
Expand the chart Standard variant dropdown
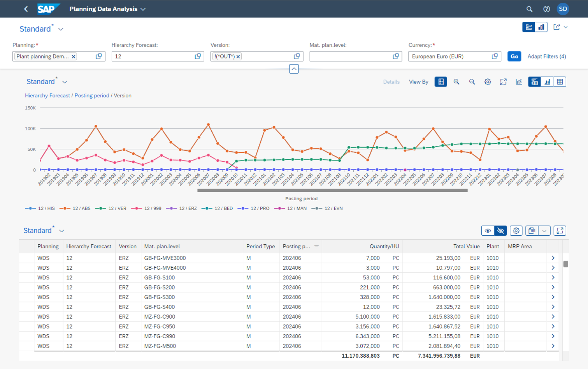pyautogui.click(x=65, y=82)
